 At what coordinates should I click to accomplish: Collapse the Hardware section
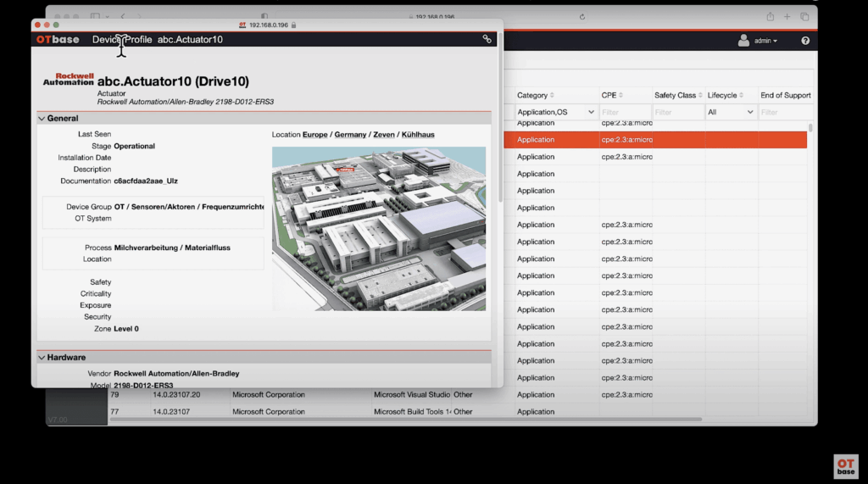[x=42, y=358]
